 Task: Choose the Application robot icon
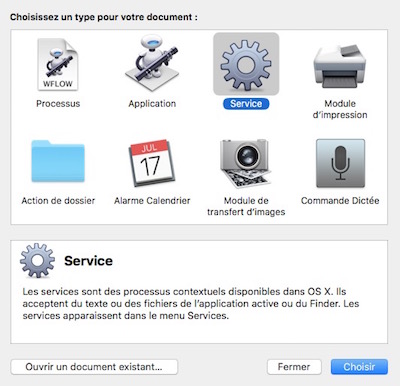click(152, 63)
